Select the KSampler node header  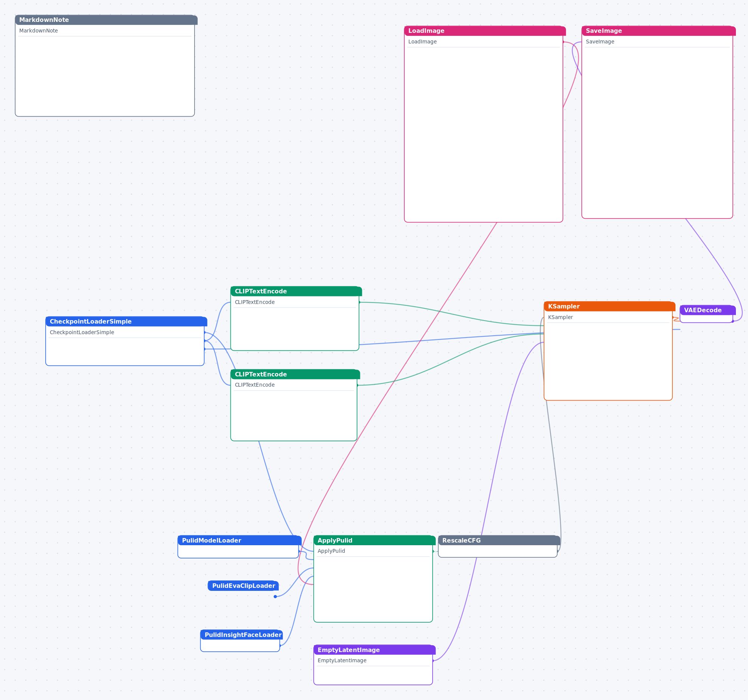coord(609,307)
